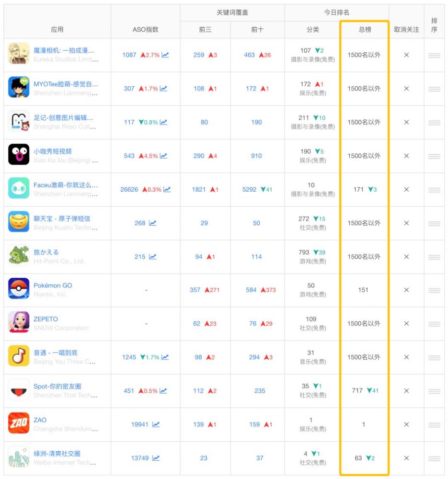
Task: Grab the sort handle on the ZAO row
Action: click(x=434, y=424)
